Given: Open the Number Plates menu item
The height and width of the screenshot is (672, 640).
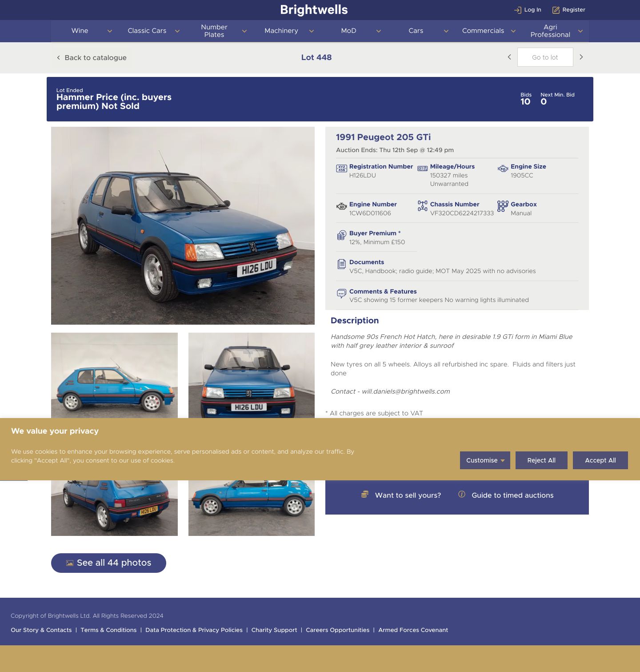Looking at the screenshot, I should coord(214,31).
